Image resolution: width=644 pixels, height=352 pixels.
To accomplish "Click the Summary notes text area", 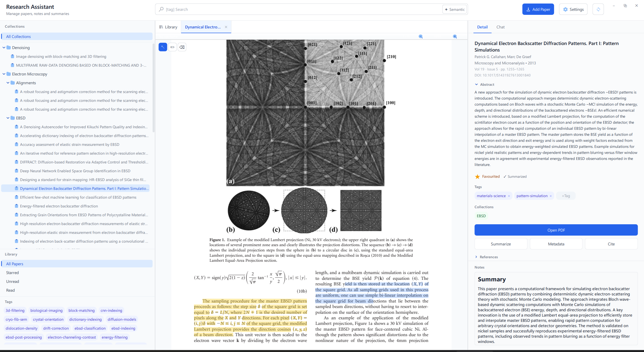I will click(556, 309).
